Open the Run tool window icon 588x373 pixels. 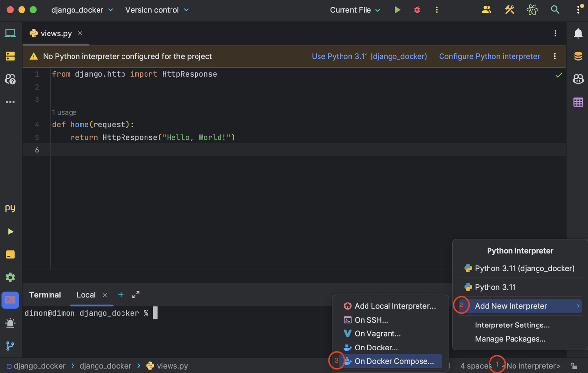[10, 232]
